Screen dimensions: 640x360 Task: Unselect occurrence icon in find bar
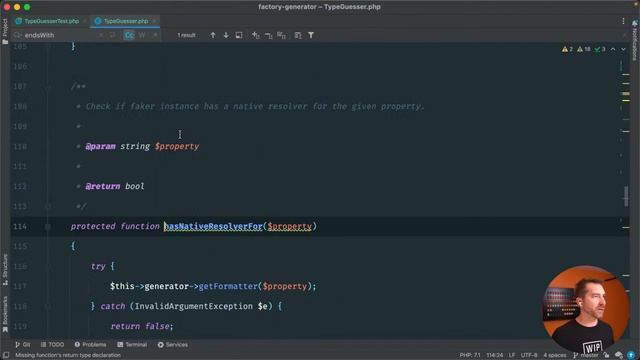269,36
